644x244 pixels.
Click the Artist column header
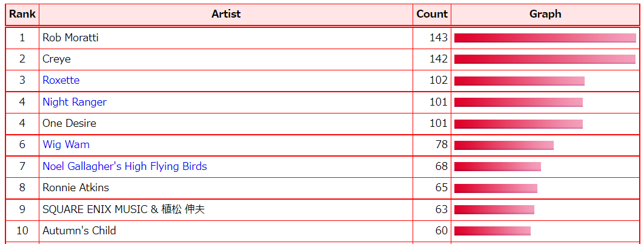226,14
